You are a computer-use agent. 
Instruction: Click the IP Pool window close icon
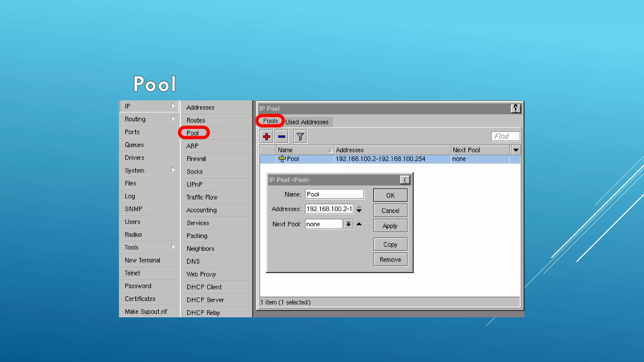tap(515, 109)
